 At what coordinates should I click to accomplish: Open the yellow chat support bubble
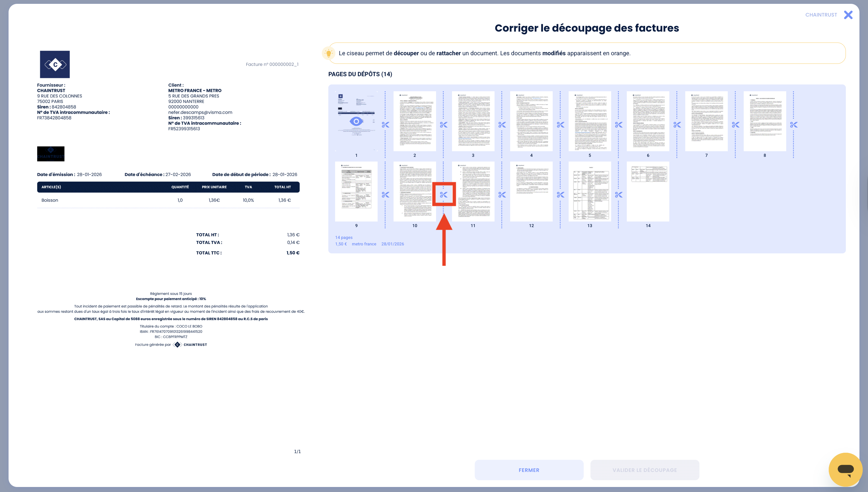[x=845, y=469]
